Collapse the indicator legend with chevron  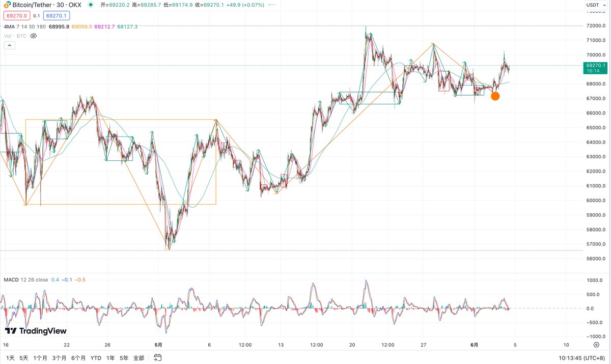pyautogui.click(x=10, y=45)
